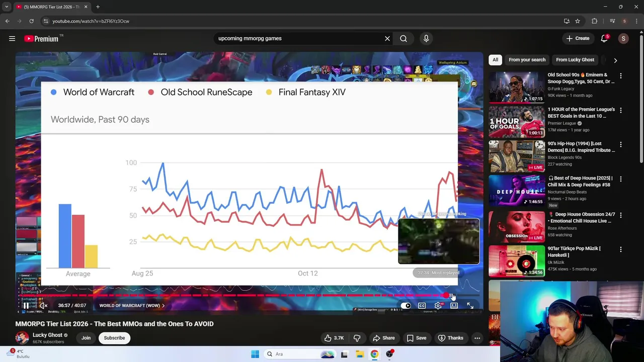Open the player settings gear
This screenshot has height=362, width=644.
(x=438, y=305)
